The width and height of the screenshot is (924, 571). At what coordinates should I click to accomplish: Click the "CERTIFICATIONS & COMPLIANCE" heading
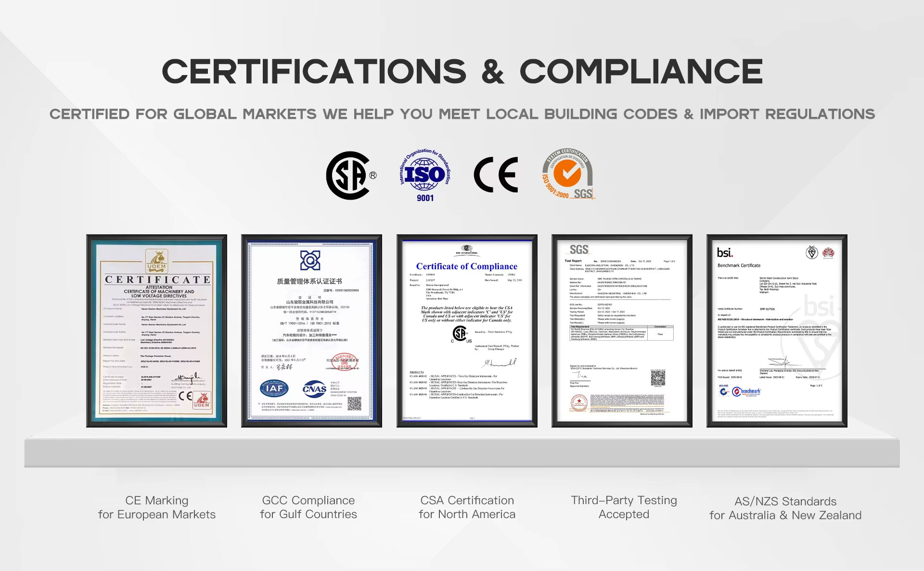(x=462, y=71)
